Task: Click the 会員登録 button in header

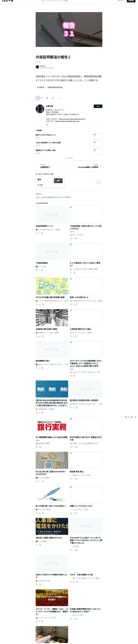Action: pos(131,1)
